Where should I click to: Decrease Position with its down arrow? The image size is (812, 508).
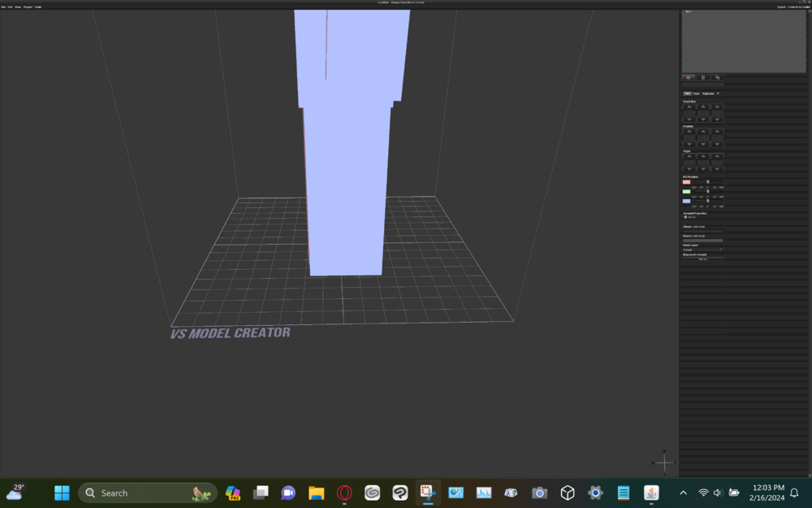[x=689, y=144]
